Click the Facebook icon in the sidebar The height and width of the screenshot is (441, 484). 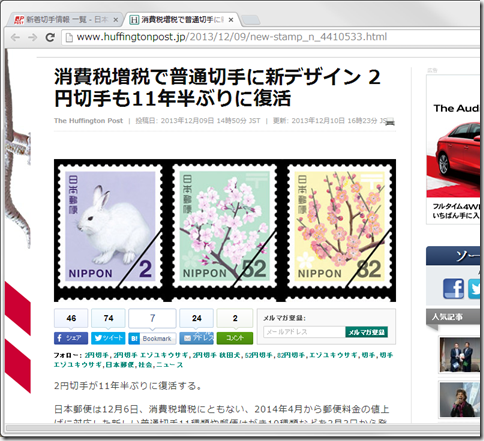[x=453, y=289]
